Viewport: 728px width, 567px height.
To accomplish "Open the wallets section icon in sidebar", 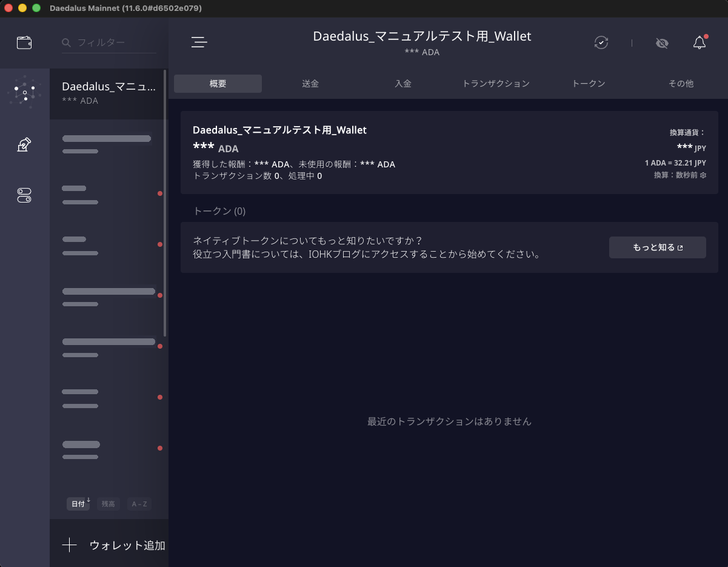I will tap(24, 42).
